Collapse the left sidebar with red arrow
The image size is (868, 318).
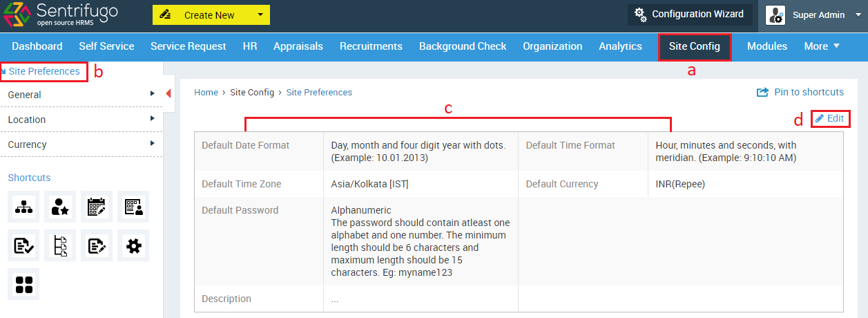coord(168,94)
